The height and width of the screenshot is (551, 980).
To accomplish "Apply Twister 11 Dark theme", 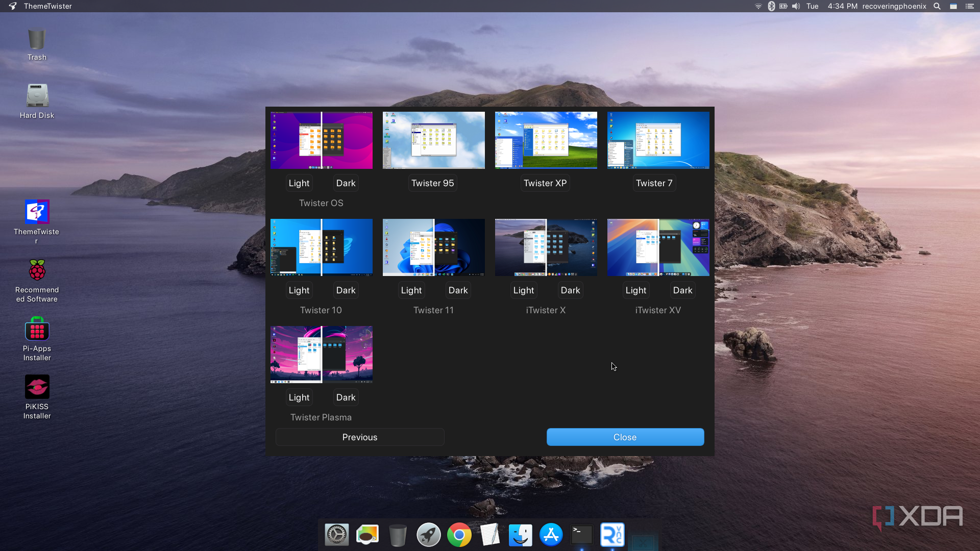I will 458,290.
